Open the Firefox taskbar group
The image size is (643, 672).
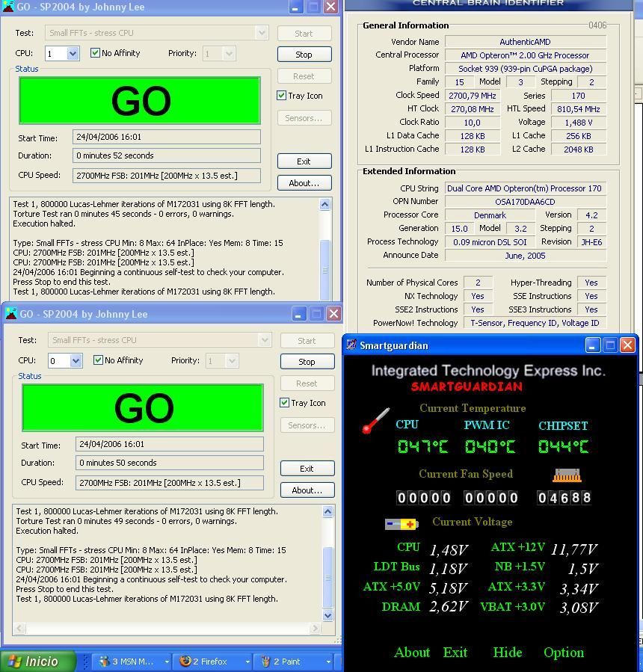pos(212,662)
